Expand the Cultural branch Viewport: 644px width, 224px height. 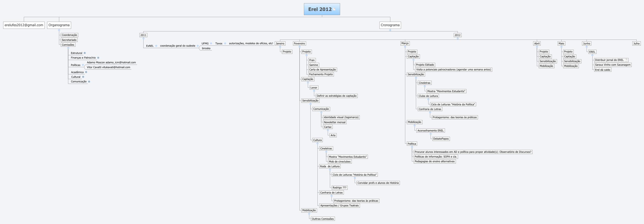click(x=83, y=77)
